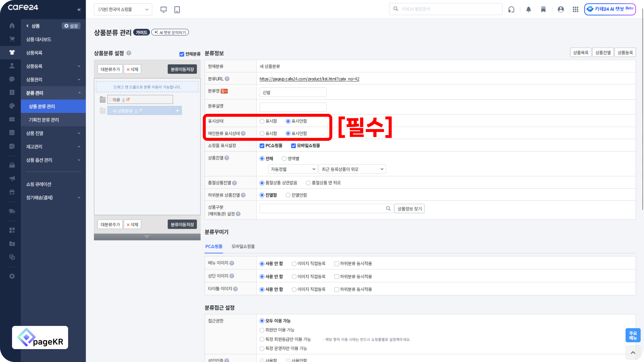Click the 분류이동저장 button at top
644x362 pixels.
tap(182, 69)
